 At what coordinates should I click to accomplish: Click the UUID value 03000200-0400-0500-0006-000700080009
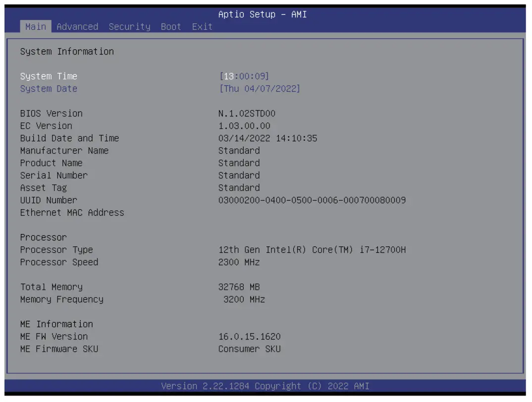coord(312,200)
